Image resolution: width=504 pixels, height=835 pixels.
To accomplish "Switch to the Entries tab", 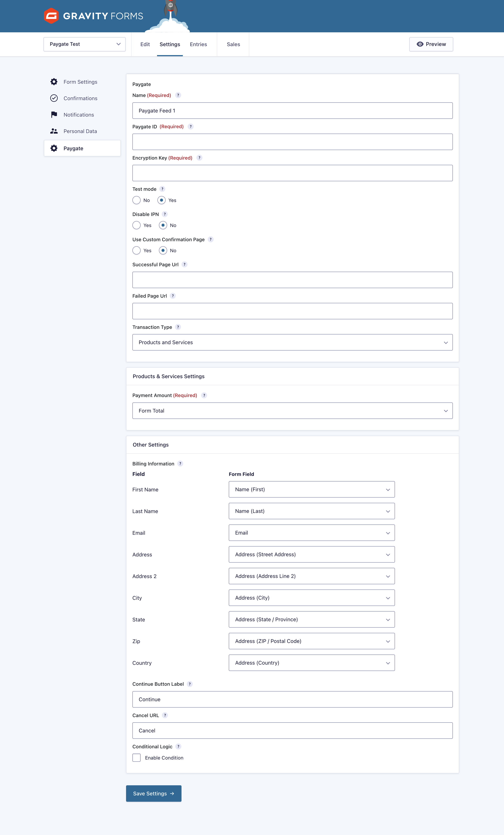I will coord(198,44).
